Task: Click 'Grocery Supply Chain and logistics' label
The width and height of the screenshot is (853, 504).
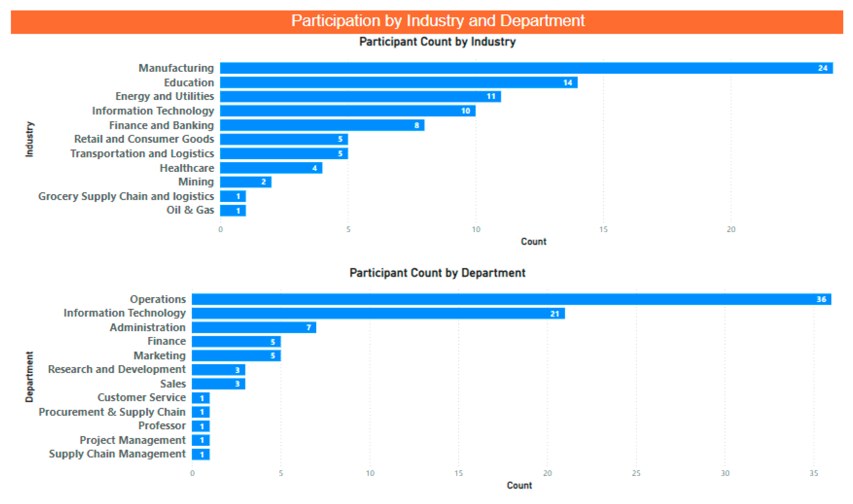Action: click(126, 197)
